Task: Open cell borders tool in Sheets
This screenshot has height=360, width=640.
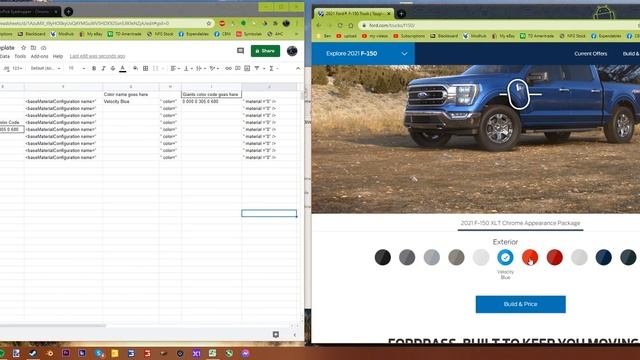Action: (145, 69)
